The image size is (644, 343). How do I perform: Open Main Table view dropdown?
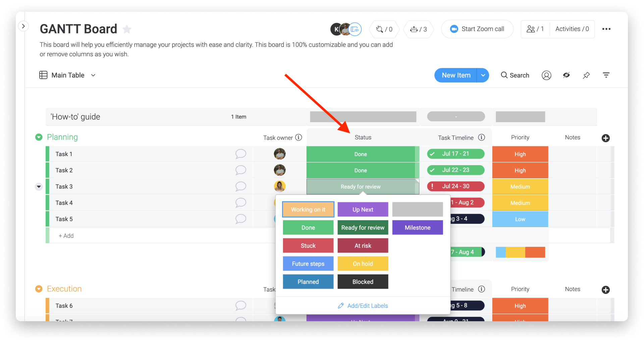click(x=93, y=75)
